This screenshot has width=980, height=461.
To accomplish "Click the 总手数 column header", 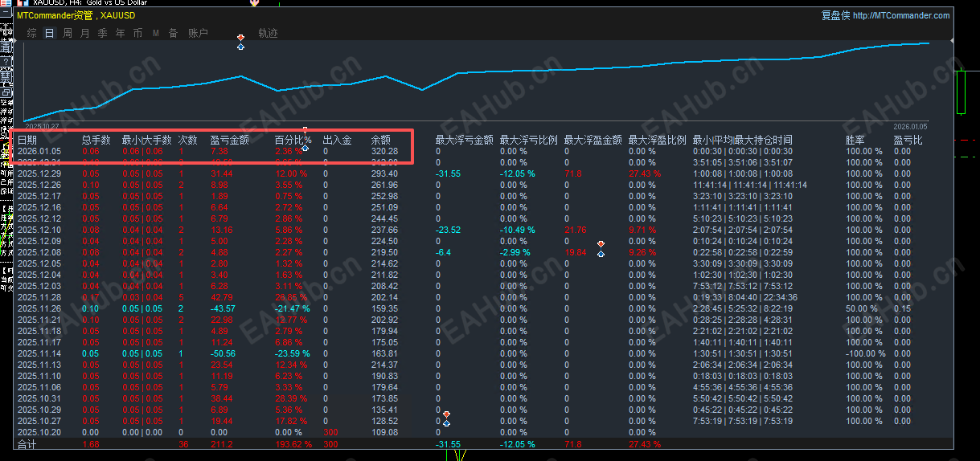I will click(x=96, y=140).
